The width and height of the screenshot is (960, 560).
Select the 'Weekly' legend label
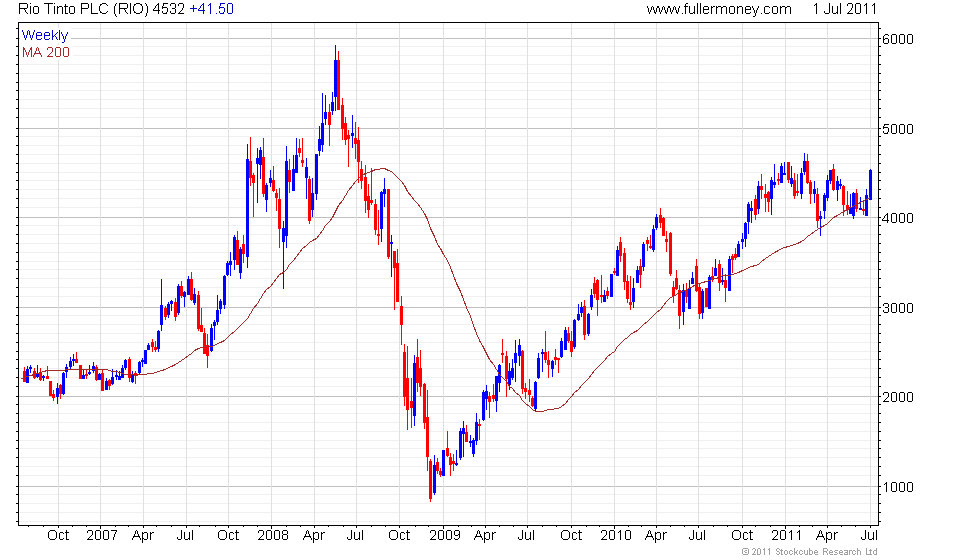pyautogui.click(x=45, y=35)
